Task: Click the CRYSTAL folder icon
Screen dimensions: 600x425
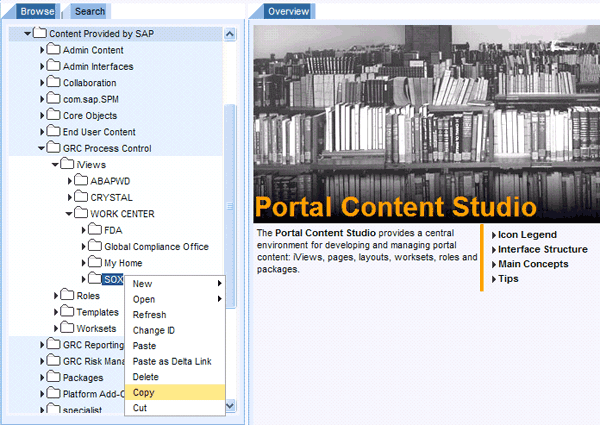Action: tap(81, 197)
